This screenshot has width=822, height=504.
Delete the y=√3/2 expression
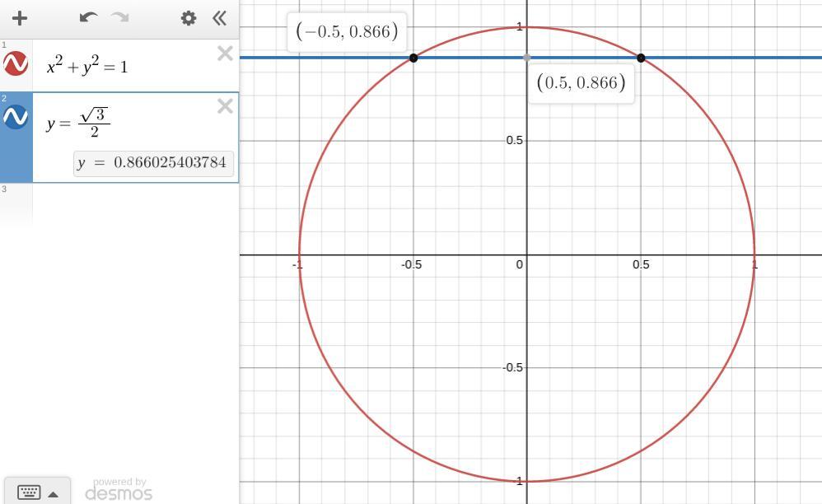pos(225,106)
